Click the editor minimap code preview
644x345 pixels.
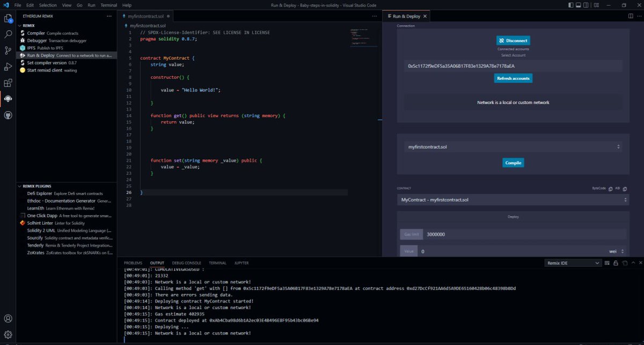pyautogui.click(x=364, y=39)
